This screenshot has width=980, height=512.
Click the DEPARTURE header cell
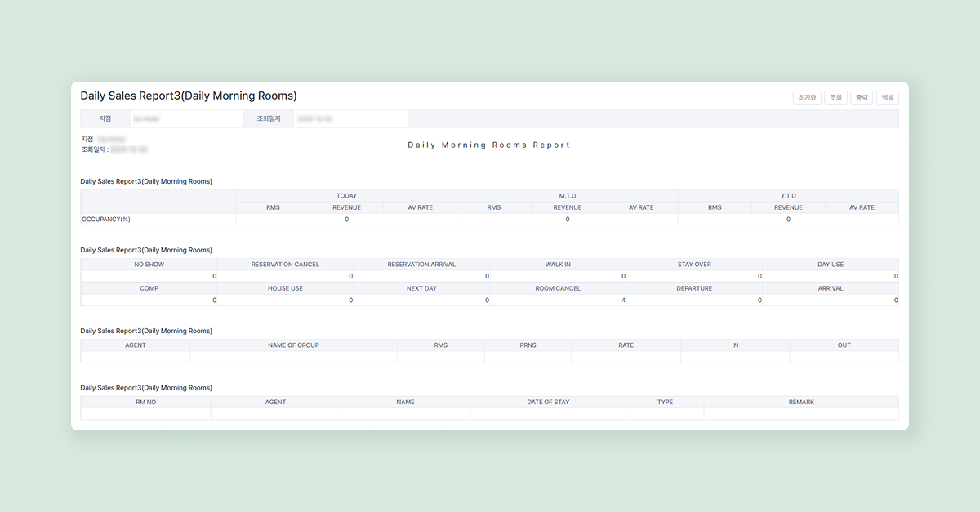[694, 288]
